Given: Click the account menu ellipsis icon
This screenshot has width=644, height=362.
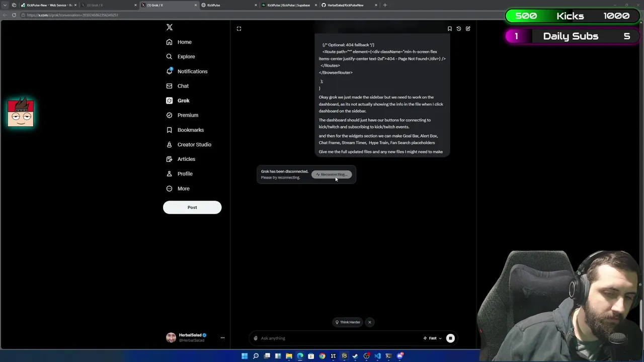Looking at the screenshot, I should pos(222,338).
